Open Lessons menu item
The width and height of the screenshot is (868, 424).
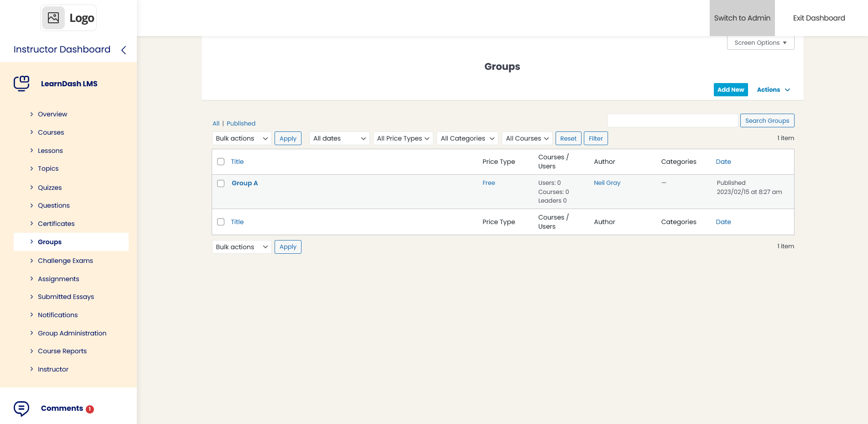tap(50, 151)
